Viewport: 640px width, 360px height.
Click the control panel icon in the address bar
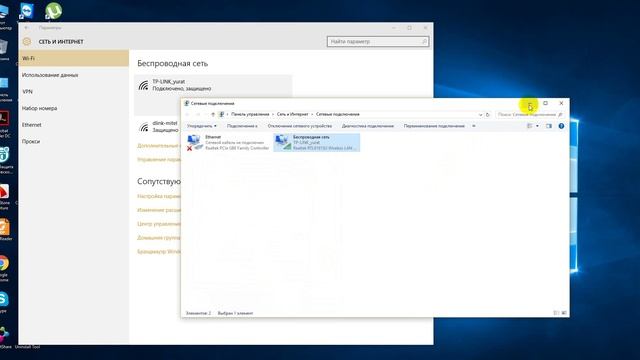(222, 114)
